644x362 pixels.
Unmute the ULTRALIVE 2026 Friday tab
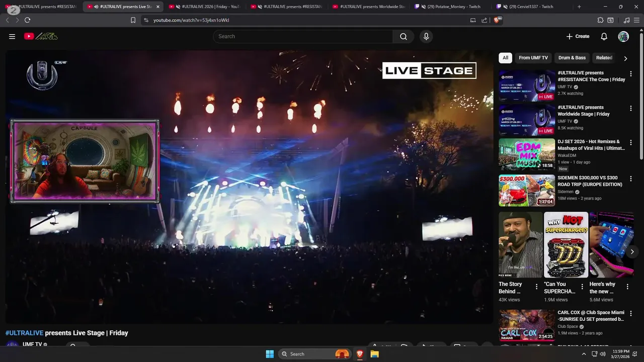178,7
